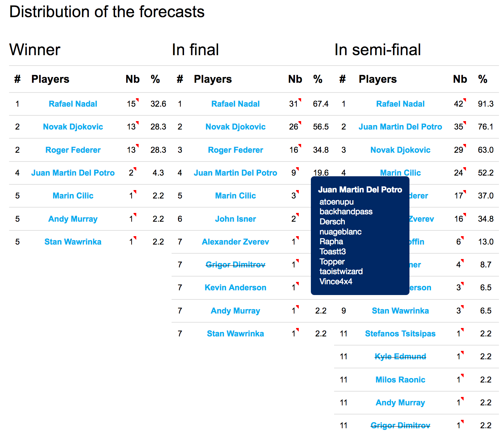The width and height of the screenshot is (504, 438).
Task: Open Novak Djokovic link in In final table
Action: pos(236,127)
